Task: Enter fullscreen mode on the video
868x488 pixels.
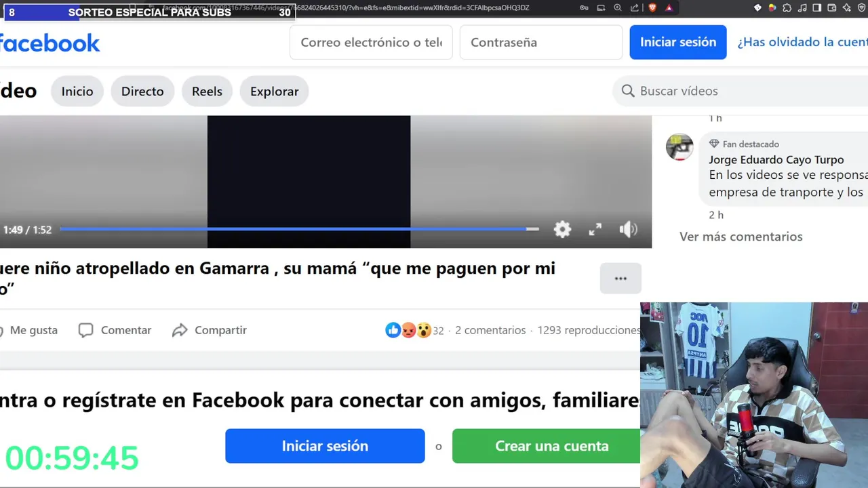Action: coord(595,229)
